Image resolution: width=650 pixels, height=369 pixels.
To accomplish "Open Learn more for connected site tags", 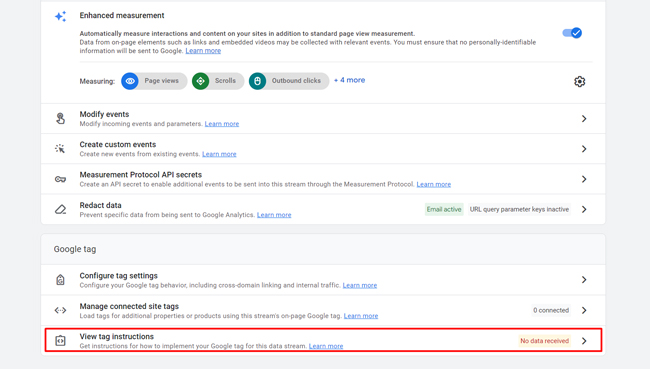I will 361,316.
